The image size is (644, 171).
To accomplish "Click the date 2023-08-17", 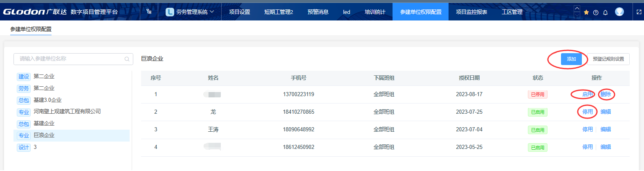I will (x=469, y=94).
